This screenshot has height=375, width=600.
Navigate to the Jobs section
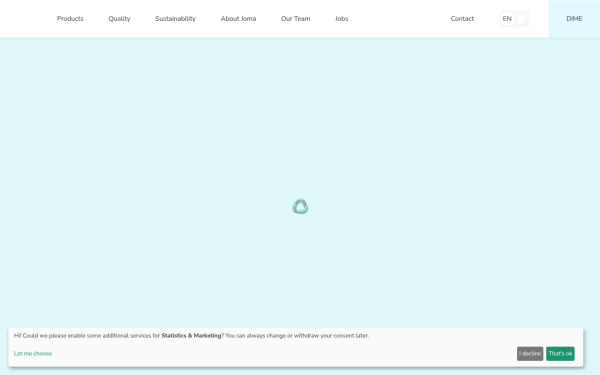[x=342, y=19]
